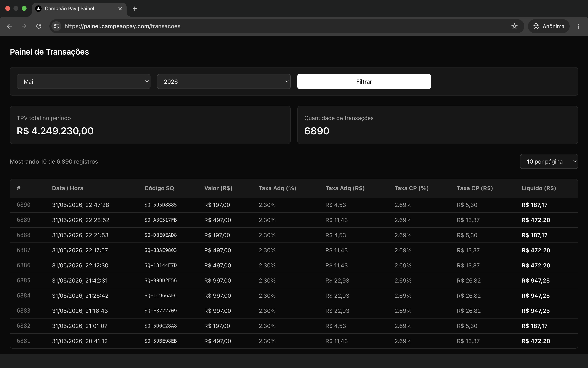Click Taxa Adq R$ 11,43 in row 6886
This screenshot has width=588, height=368.
(x=336, y=265)
